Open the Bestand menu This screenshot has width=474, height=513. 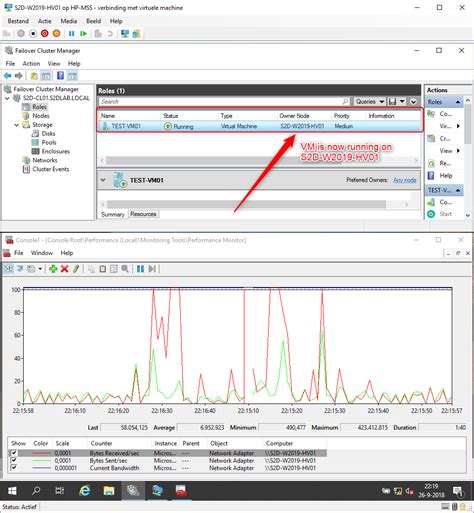18,21
